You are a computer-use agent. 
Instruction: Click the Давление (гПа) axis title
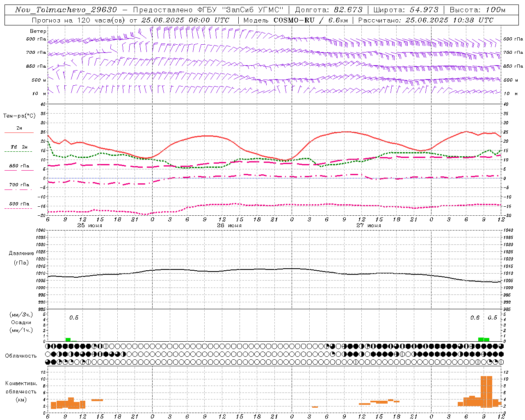click(21, 258)
